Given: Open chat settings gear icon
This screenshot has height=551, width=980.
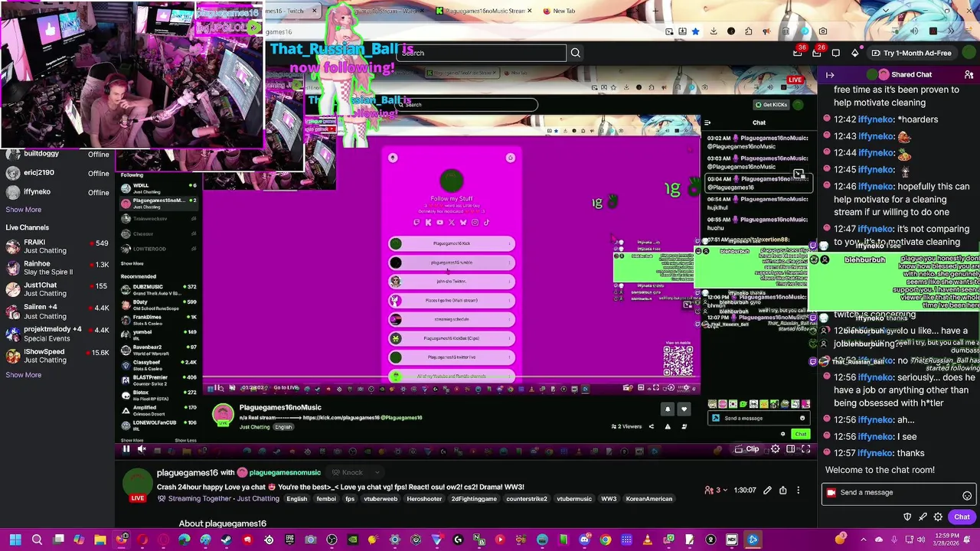Looking at the screenshot, I should (938, 517).
